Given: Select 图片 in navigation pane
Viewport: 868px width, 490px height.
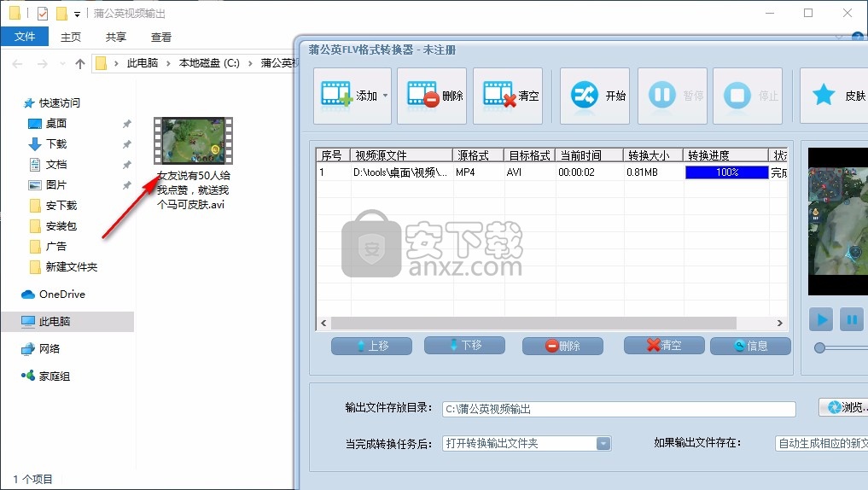Looking at the screenshot, I should point(56,185).
